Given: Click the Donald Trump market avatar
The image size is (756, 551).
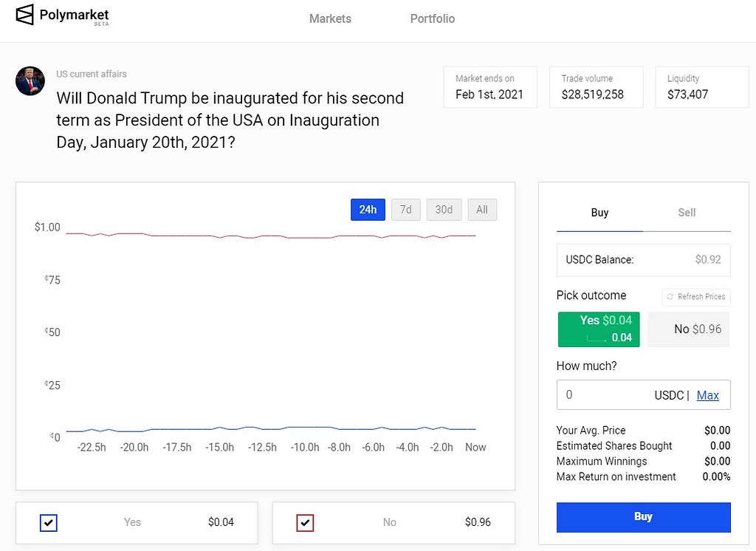Looking at the screenshot, I should [x=30, y=81].
